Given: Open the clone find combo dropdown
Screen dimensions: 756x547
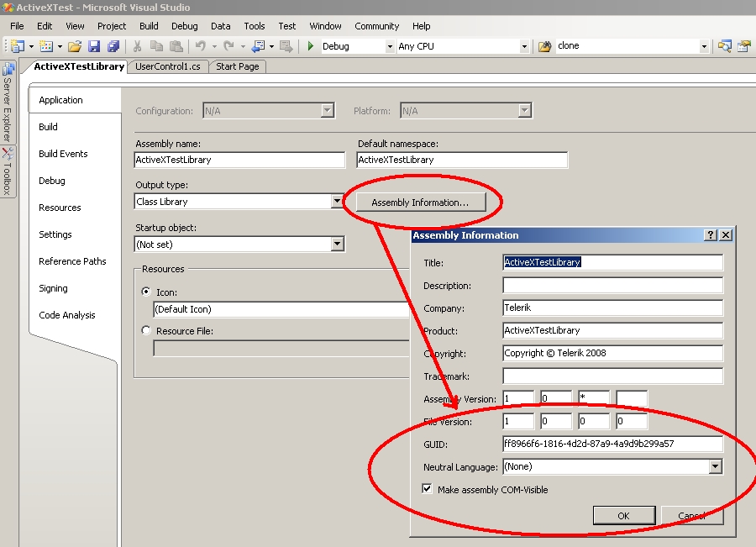Looking at the screenshot, I should pos(704,47).
